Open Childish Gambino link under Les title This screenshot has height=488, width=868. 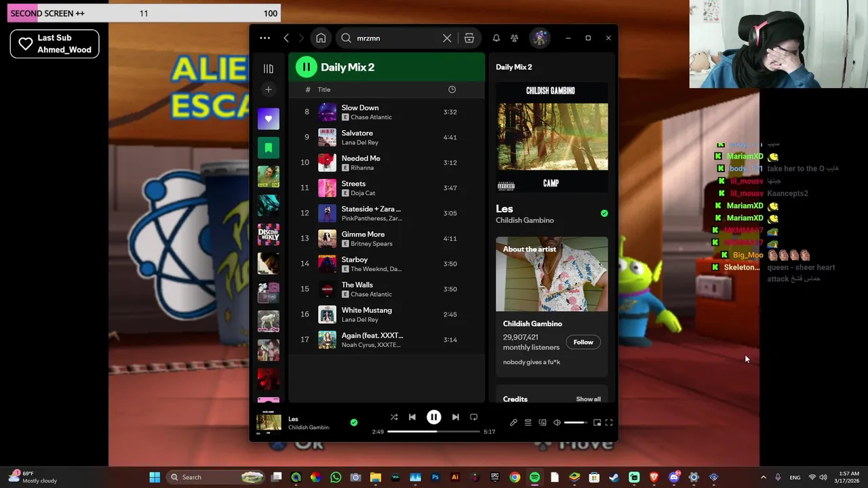click(525, 220)
